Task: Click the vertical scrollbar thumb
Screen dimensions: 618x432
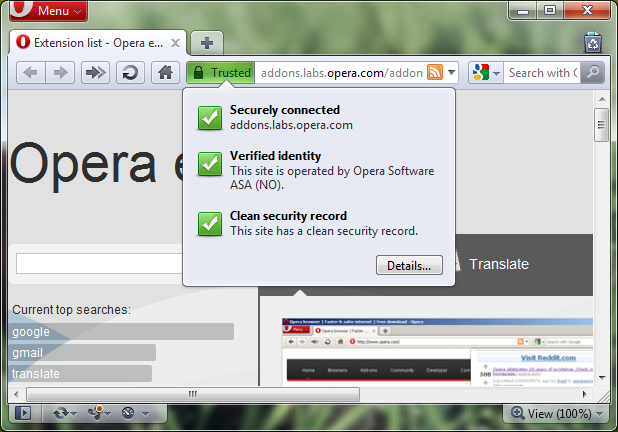Action: coord(601,125)
